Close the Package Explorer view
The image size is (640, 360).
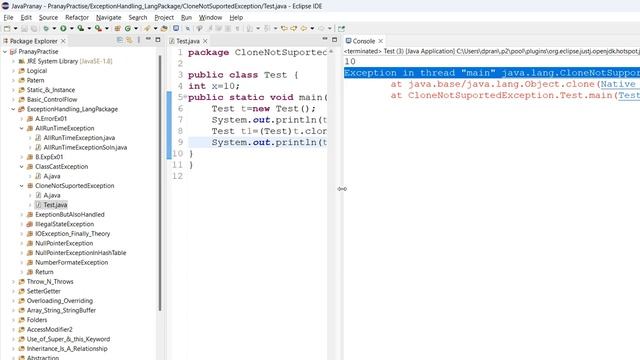pos(63,41)
